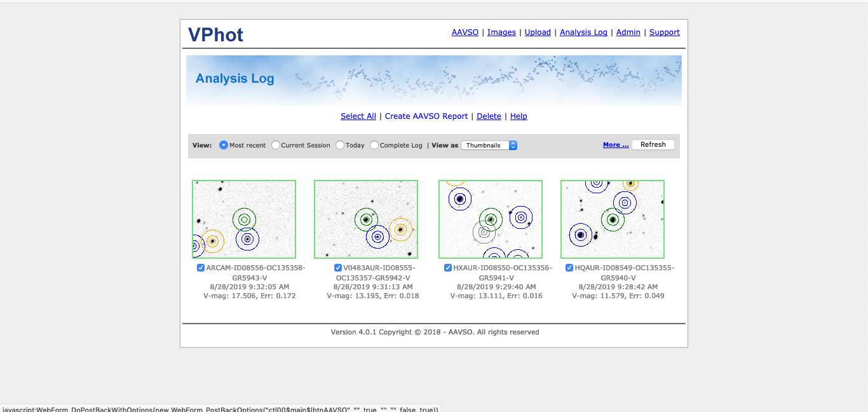Screen dimensions: 868x412
Task: Go to the Upload page
Action: pos(538,32)
